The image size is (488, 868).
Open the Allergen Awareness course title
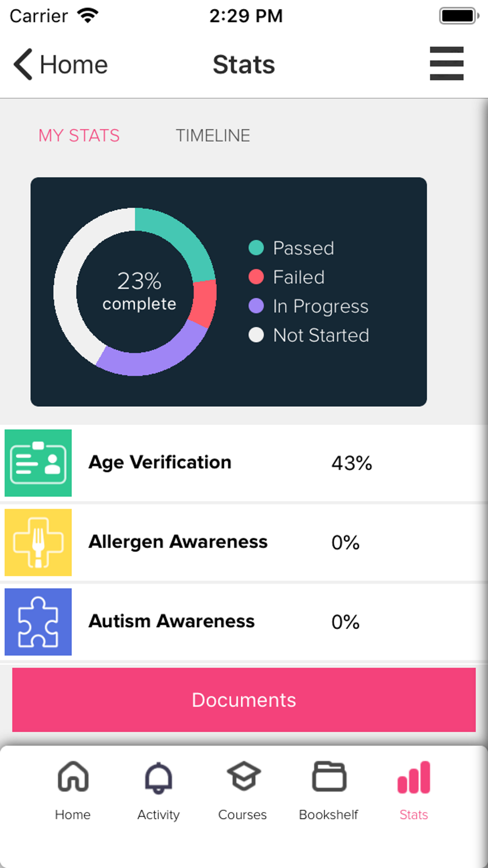click(x=178, y=542)
